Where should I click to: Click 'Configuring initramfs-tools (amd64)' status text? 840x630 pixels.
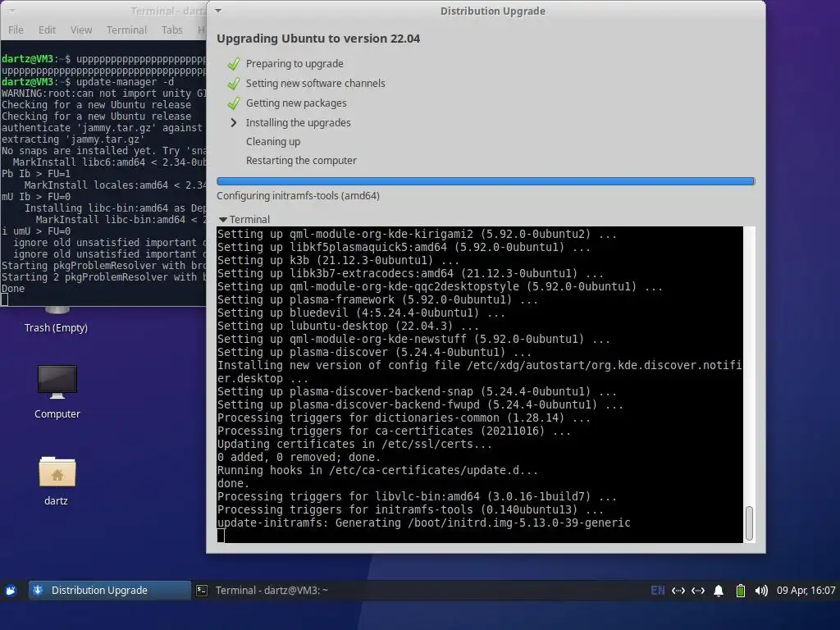click(x=298, y=195)
